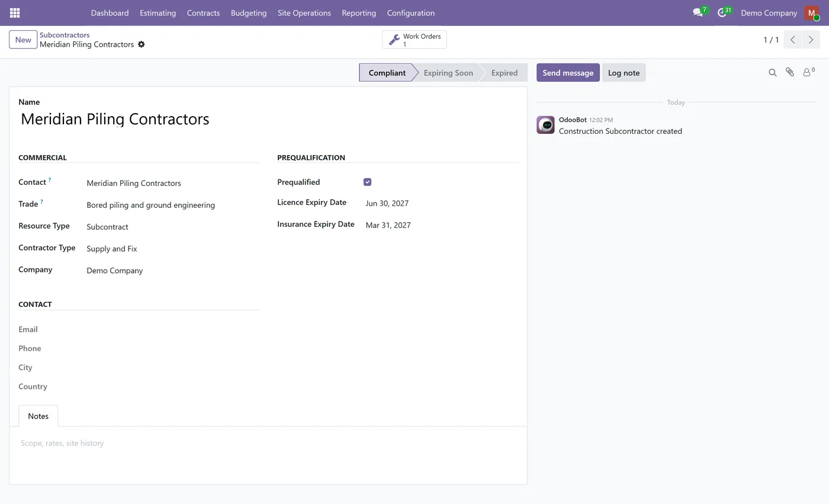This screenshot has width=829, height=504.
Task: Click the New button
Action: coord(23,40)
